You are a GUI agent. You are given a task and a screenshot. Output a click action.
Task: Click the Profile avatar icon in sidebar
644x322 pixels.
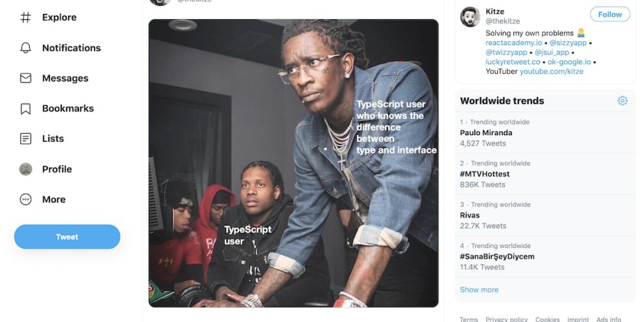[x=26, y=169]
